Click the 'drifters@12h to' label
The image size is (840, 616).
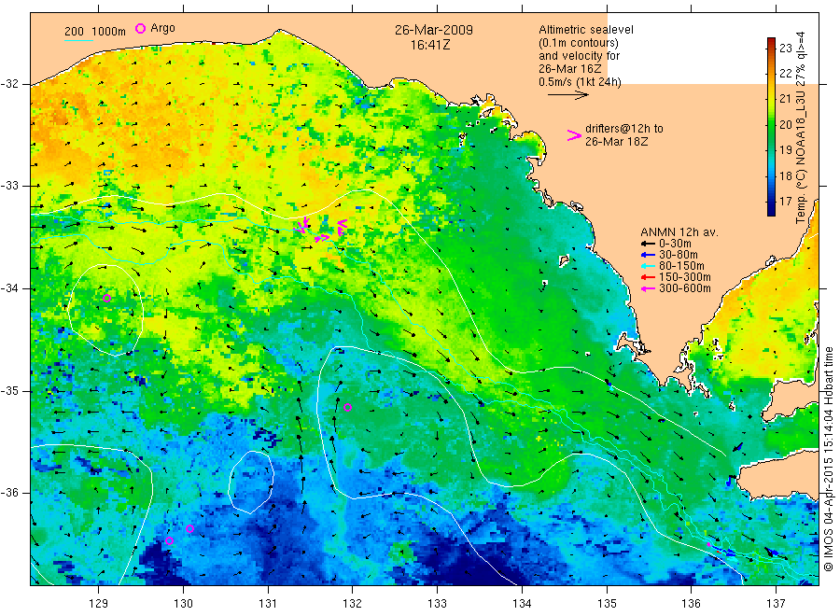click(x=624, y=129)
